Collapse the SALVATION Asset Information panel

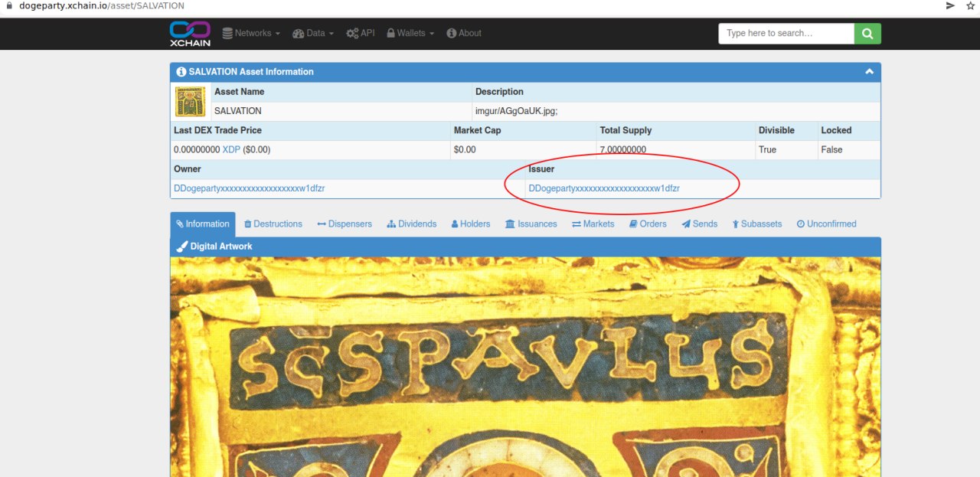click(x=869, y=72)
